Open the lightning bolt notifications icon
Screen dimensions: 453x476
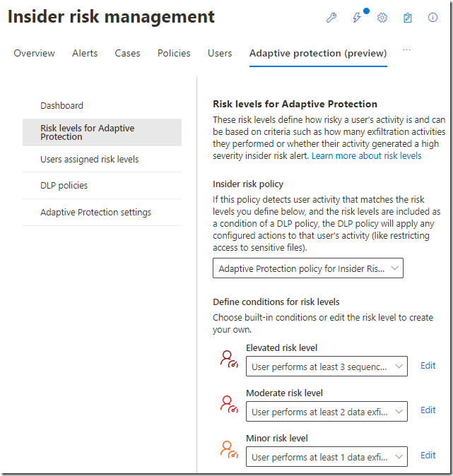[x=357, y=18]
